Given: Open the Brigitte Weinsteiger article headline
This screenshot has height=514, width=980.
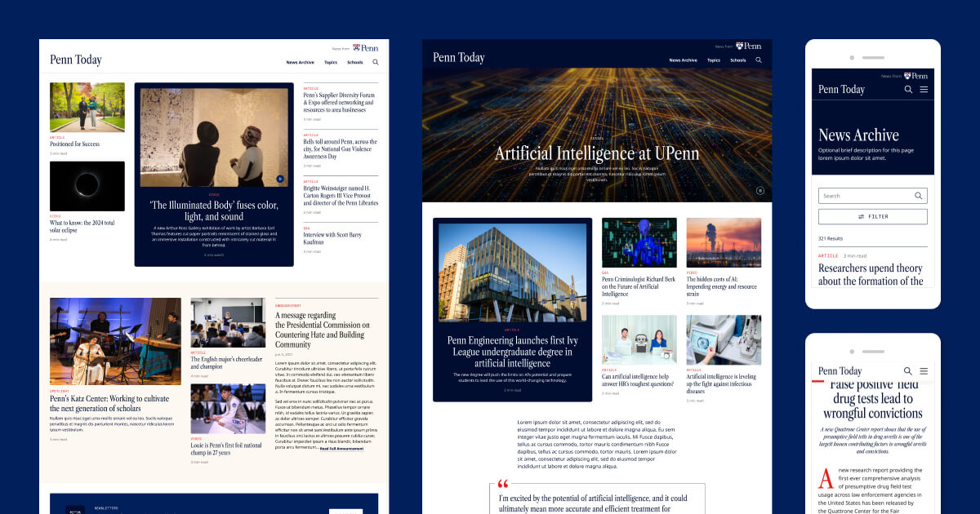Looking at the screenshot, I should tap(340, 195).
